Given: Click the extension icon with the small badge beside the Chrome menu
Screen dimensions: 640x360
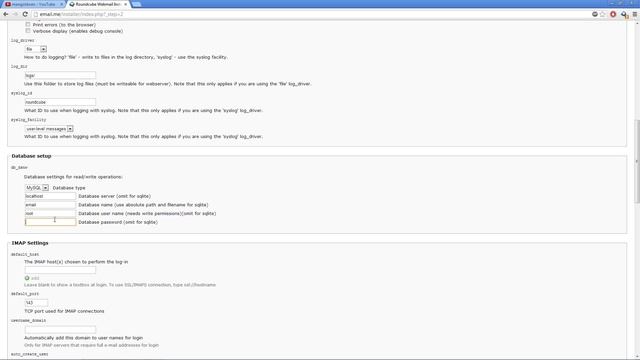Looking at the screenshot, I should coord(624,14).
